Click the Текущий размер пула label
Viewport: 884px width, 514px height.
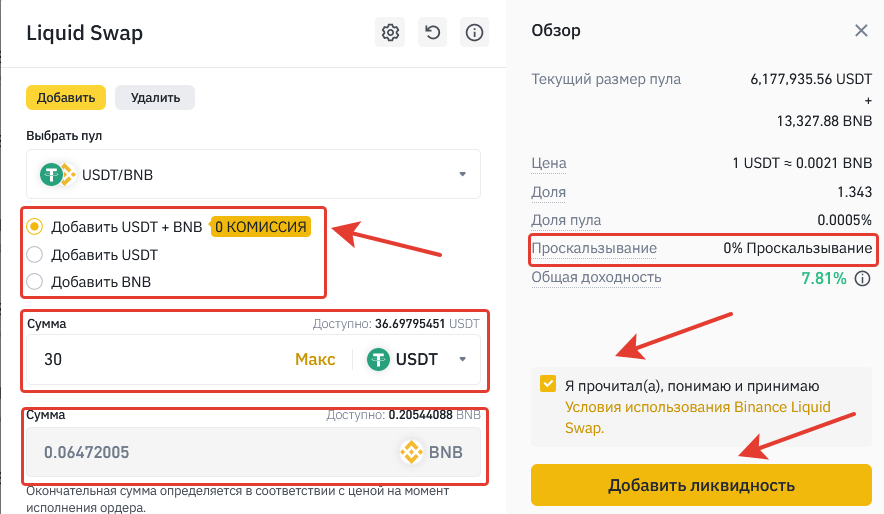pyautogui.click(x=606, y=79)
